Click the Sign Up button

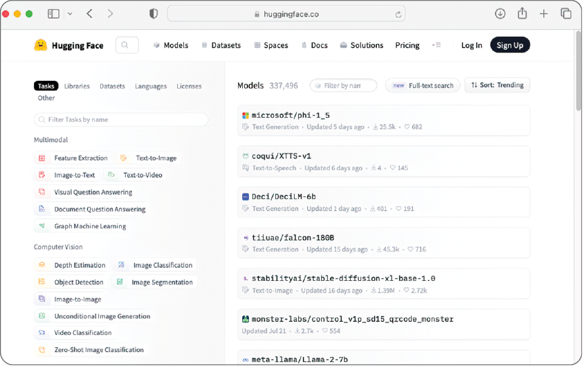pyautogui.click(x=510, y=45)
